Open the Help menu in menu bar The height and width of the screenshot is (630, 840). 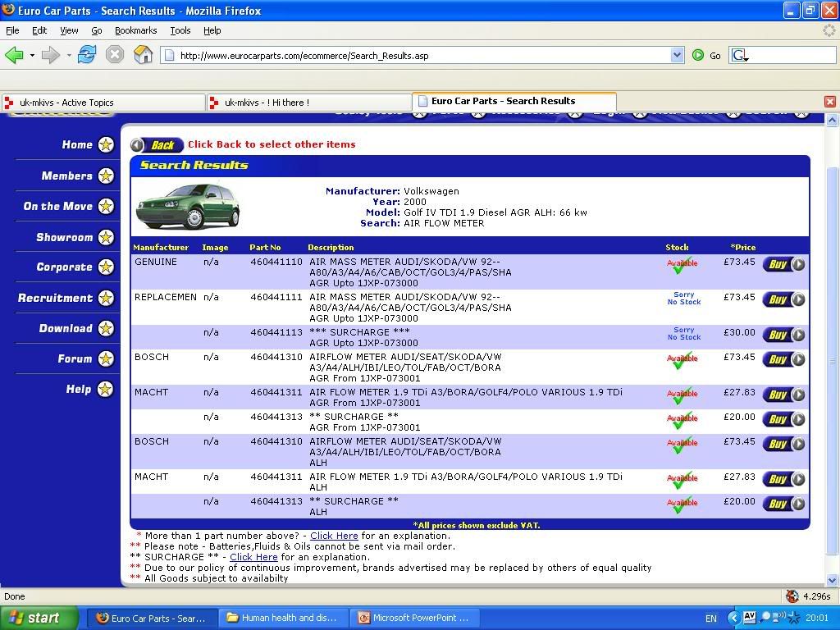(x=212, y=30)
